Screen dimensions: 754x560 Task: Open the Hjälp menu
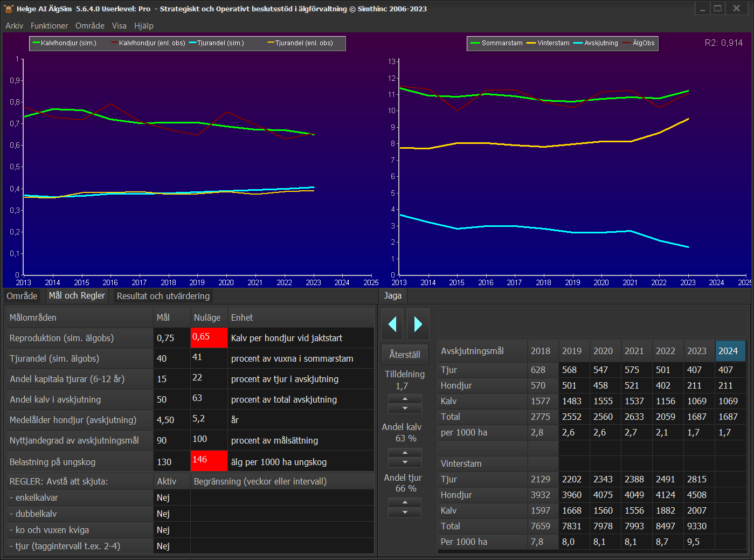pos(144,25)
